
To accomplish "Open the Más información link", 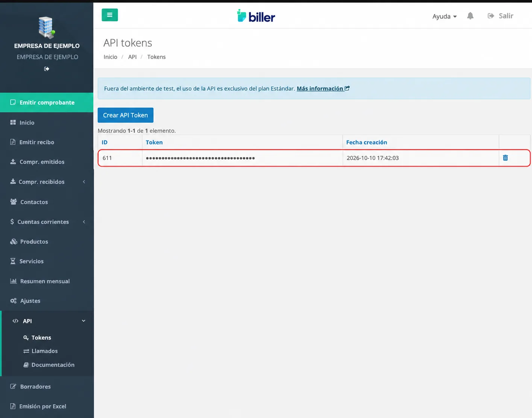I will pyautogui.click(x=323, y=88).
